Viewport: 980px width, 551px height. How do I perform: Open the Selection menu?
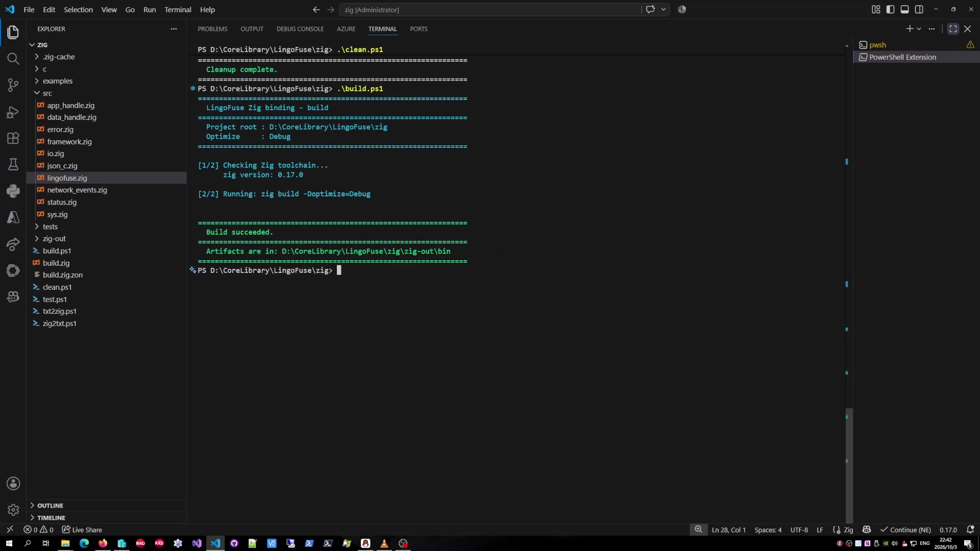tap(78, 10)
